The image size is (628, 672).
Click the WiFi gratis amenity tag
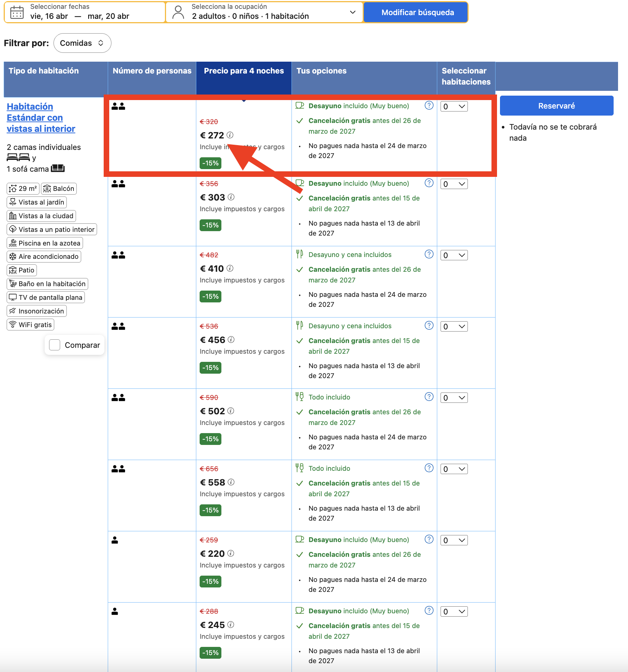[x=31, y=325]
